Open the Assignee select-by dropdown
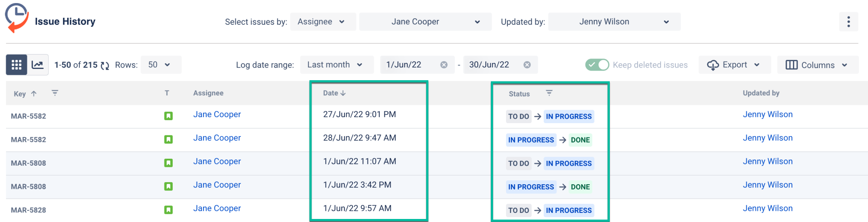Image resolution: width=868 pixels, height=222 pixels. (323, 22)
